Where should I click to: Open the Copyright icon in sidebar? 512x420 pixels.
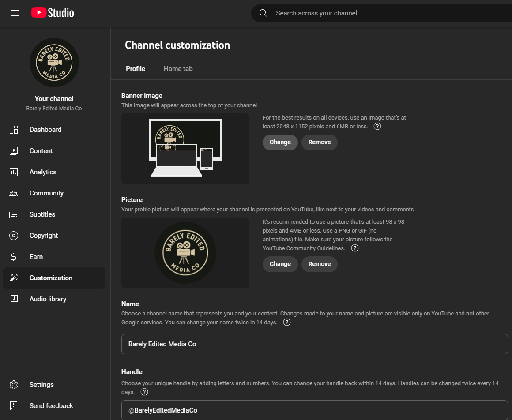coord(14,236)
